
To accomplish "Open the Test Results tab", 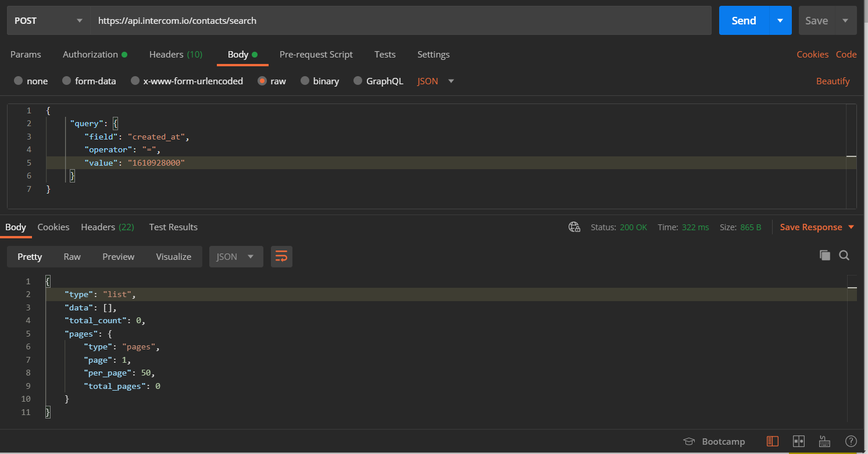I will [x=173, y=227].
